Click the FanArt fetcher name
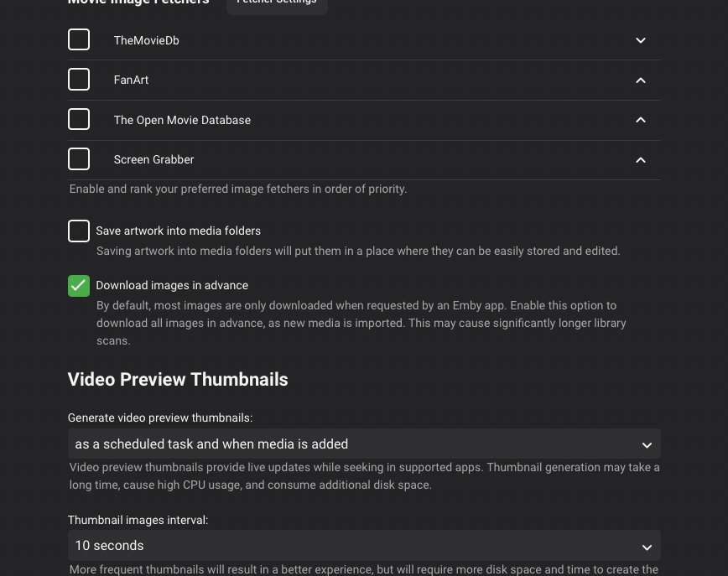The width and height of the screenshot is (728, 576). 131,80
